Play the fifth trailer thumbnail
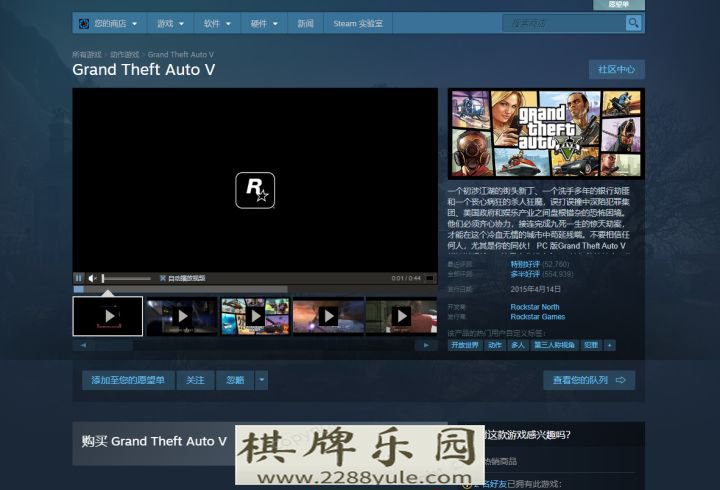The image size is (720, 490). pos(401,316)
